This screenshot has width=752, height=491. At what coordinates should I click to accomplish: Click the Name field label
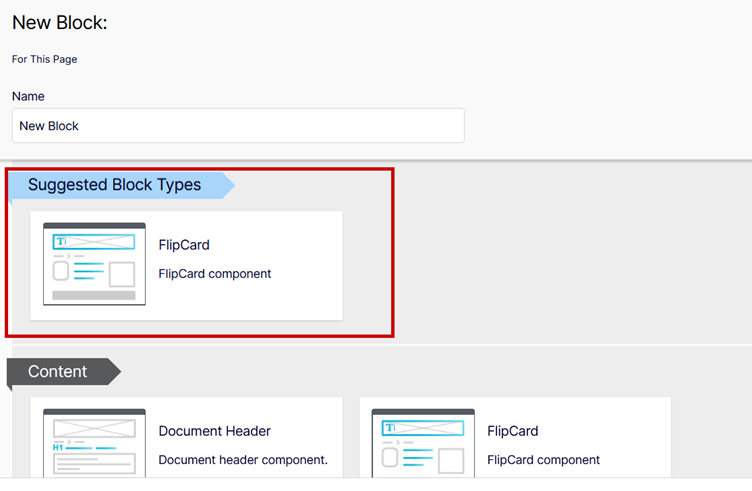click(x=28, y=96)
